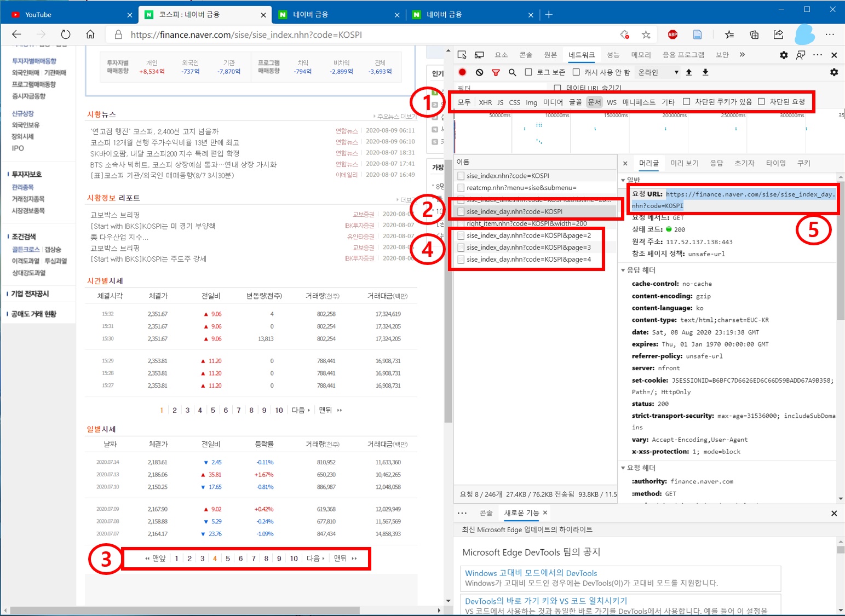Open the Favorites list icon
This screenshot has width=845, height=616.
tap(729, 34)
